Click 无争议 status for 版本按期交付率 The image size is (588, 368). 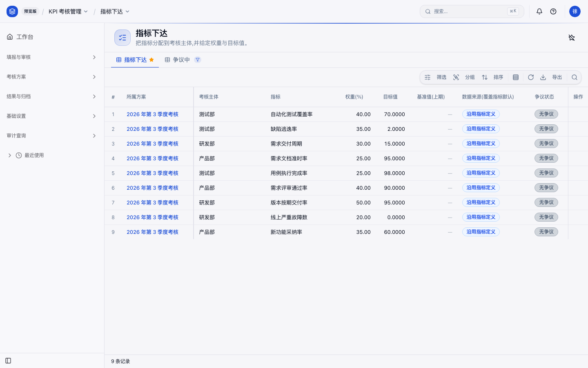[546, 202]
